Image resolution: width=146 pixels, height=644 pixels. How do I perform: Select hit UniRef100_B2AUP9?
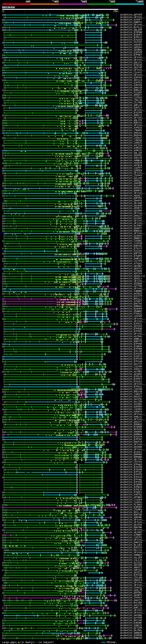click(x=131, y=309)
